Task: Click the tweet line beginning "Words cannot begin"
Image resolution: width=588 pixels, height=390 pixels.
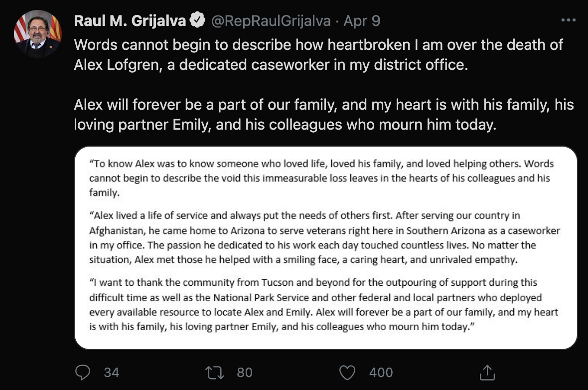Action: [x=318, y=45]
